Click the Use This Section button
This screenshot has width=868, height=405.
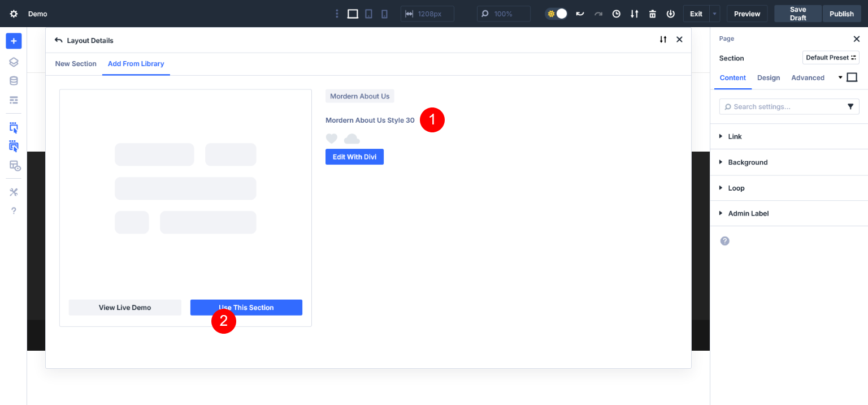click(x=246, y=308)
